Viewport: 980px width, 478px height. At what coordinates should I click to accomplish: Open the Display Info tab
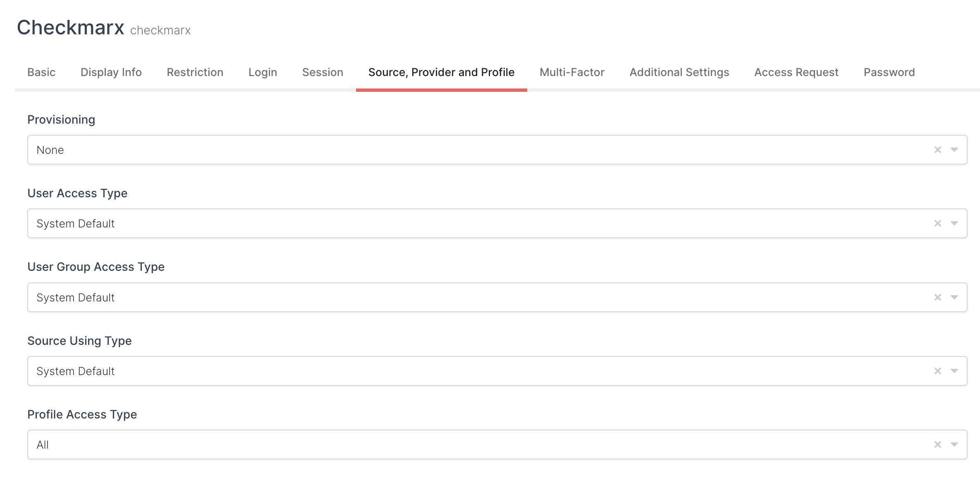click(111, 72)
